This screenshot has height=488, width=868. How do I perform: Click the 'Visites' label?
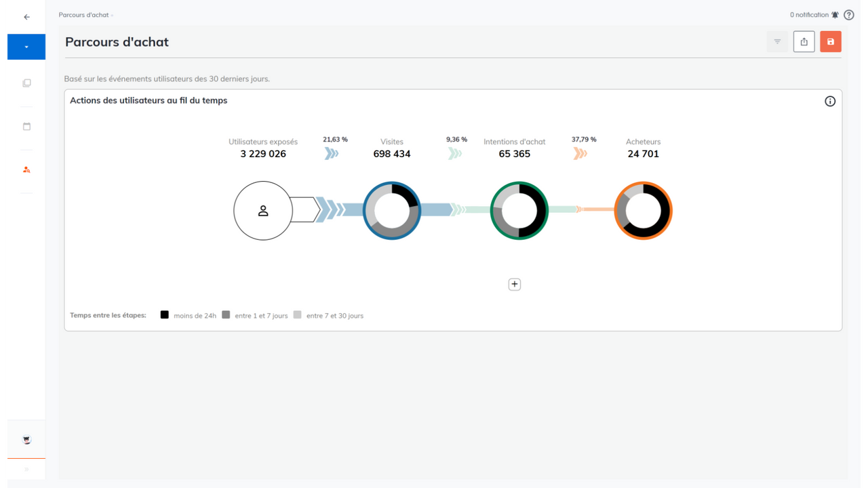(x=392, y=142)
